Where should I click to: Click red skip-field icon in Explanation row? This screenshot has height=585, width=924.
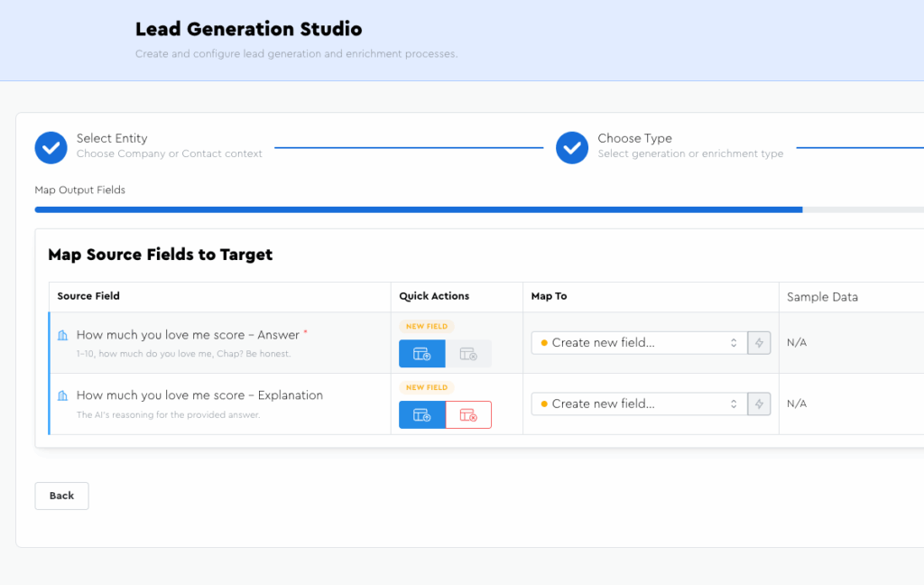(468, 415)
